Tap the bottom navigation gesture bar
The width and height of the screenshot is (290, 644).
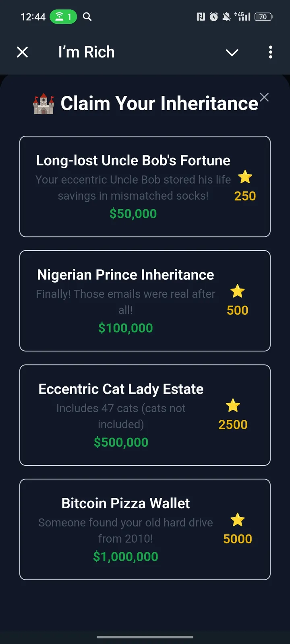(x=145, y=637)
